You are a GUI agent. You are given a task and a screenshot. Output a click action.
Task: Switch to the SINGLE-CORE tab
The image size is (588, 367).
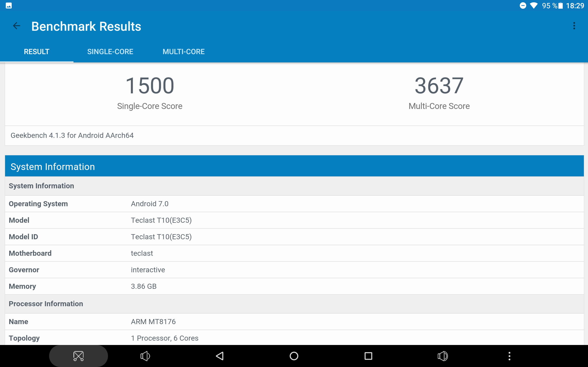110,52
